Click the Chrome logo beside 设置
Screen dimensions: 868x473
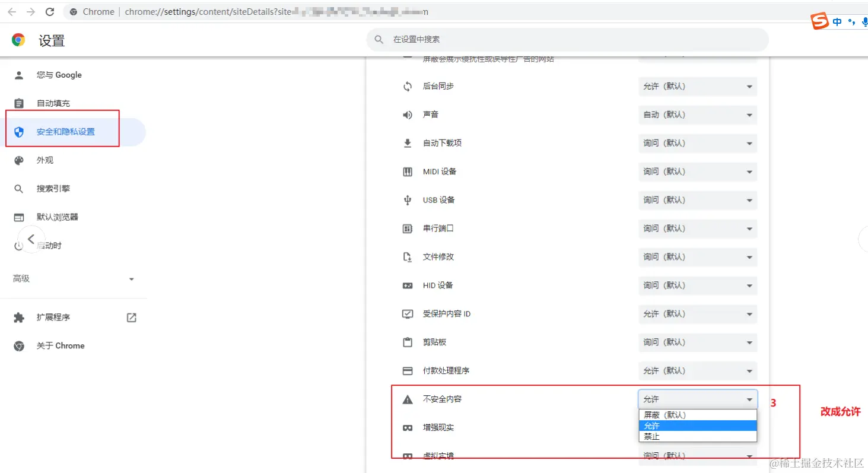(18, 40)
